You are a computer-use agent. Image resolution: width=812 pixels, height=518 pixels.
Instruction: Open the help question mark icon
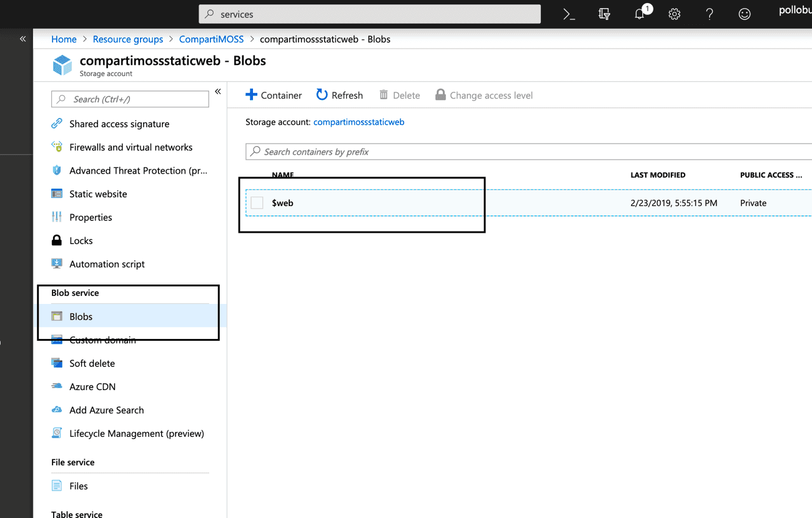[710, 14]
